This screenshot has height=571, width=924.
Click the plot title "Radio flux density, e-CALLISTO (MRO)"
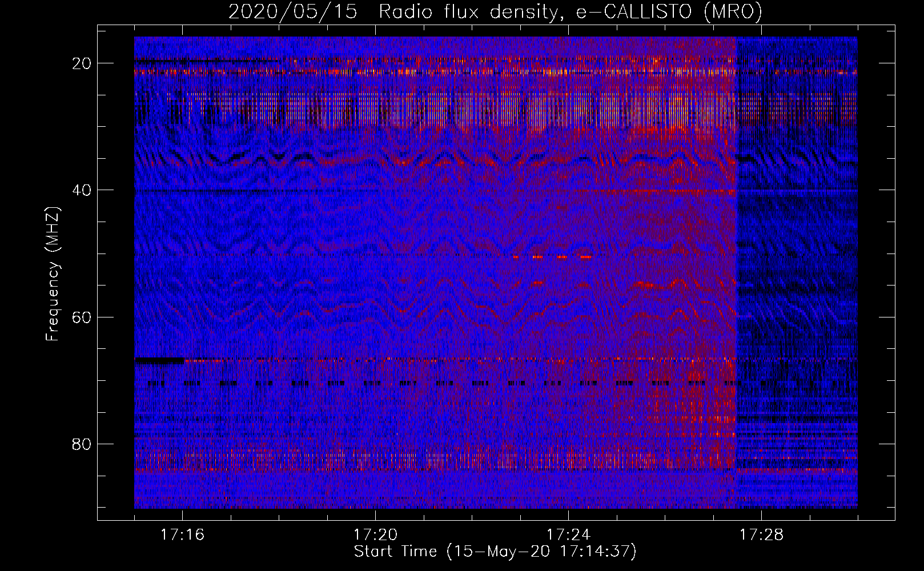click(571, 12)
